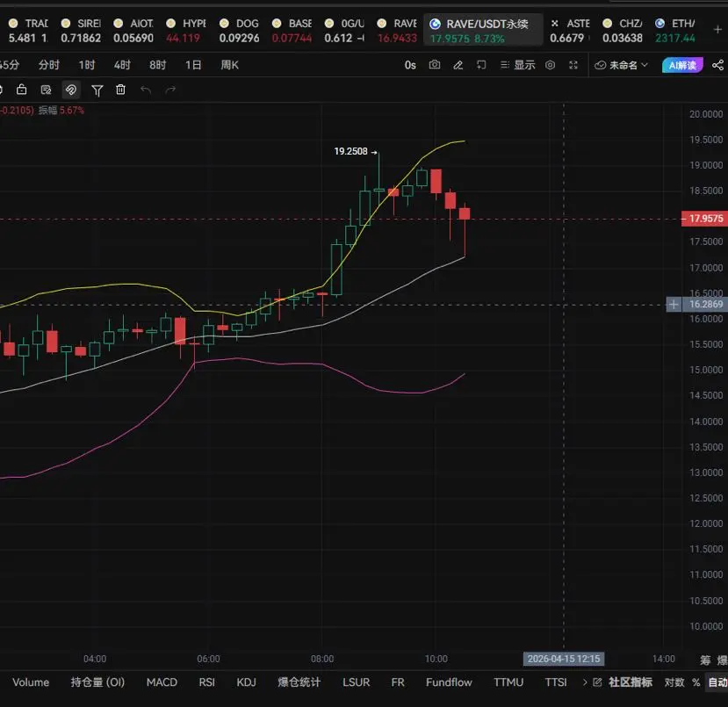
Task: Open chart settings hexagon icon
Action: pyautogui.click(x=551, y=65)
